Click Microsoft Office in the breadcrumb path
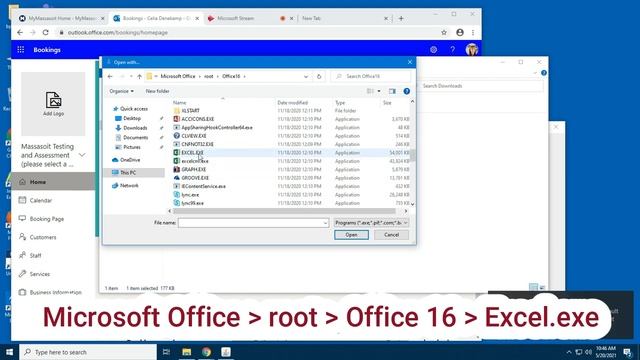640x360 pixels. tap(178, 76)
